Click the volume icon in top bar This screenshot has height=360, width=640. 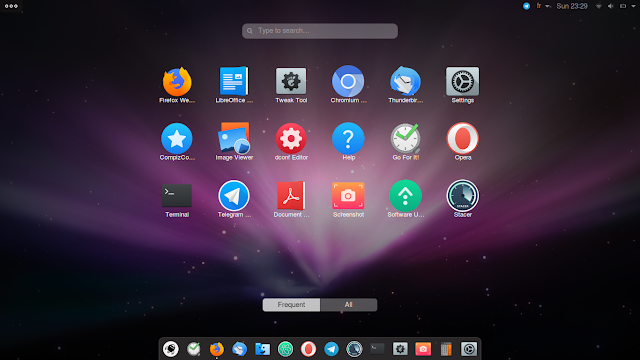[x=611, y=6]
